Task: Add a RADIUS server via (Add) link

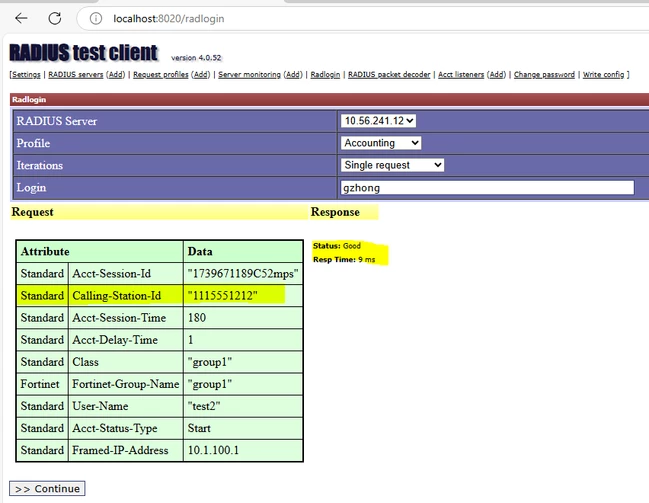Action: tap(115, 75)
